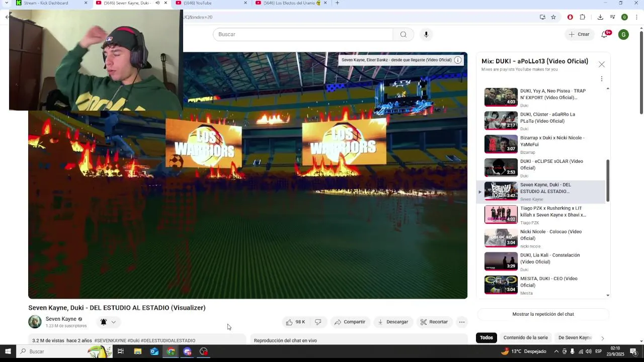Click playlist panel scrollbar thumb

[x=608, y=181]
